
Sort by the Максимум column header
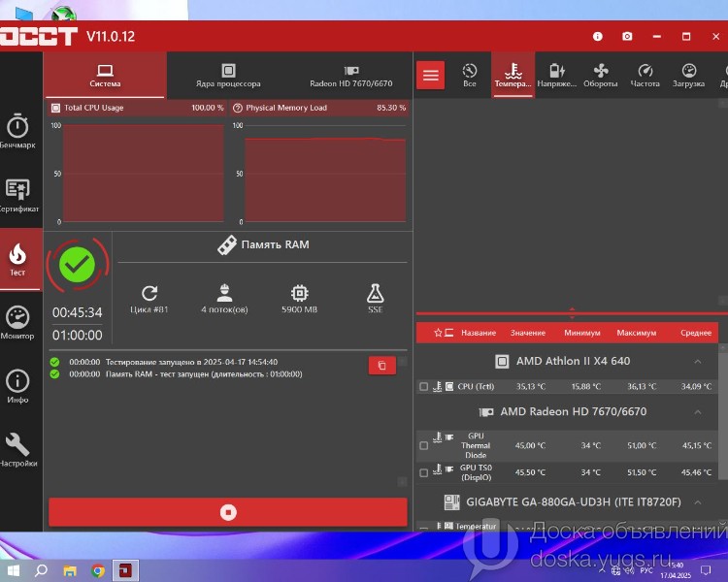click(637, 333)
